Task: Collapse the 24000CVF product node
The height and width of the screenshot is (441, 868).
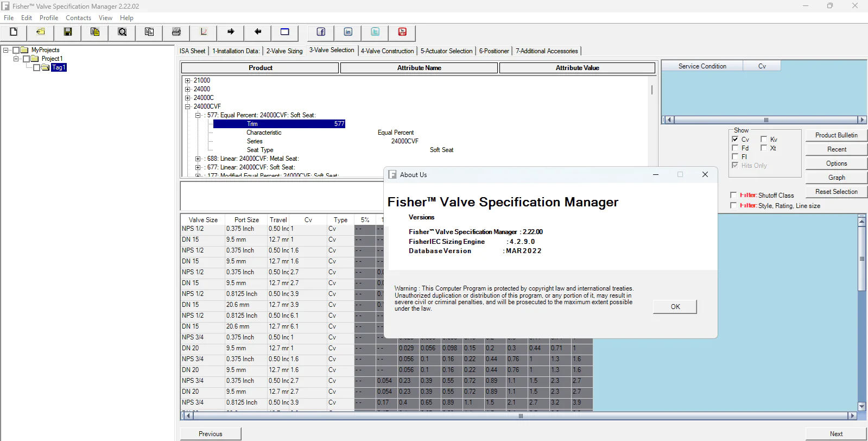Action: click(188, 106)
